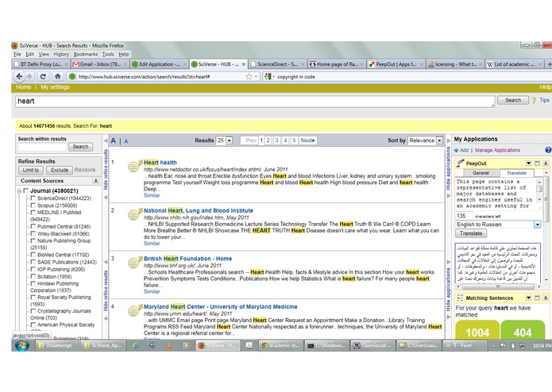Reload the page with the refresh icon

click(43, 76)
